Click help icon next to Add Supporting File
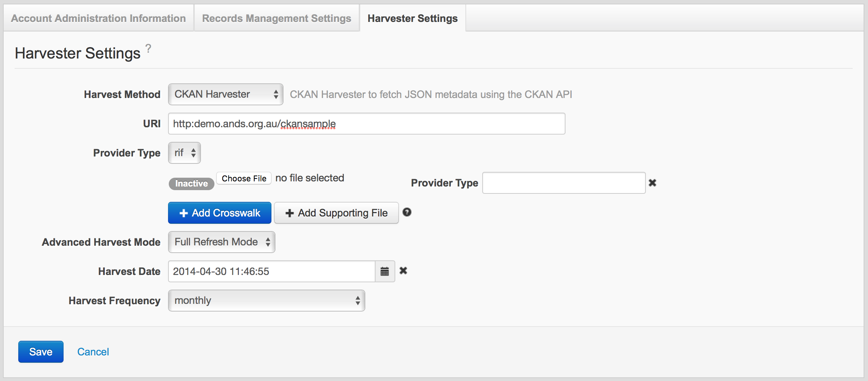 407,212
